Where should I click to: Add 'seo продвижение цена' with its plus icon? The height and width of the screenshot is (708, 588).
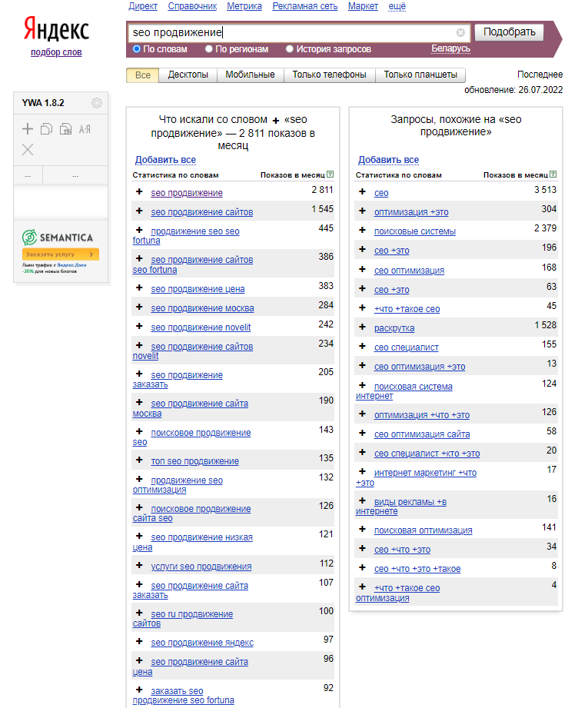(x=139, y=288)
